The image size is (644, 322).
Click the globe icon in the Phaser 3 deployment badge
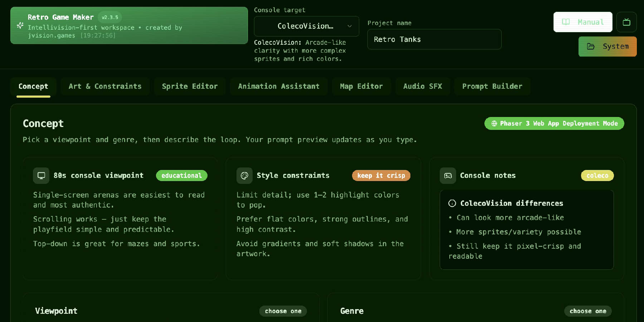coord(495,123)
